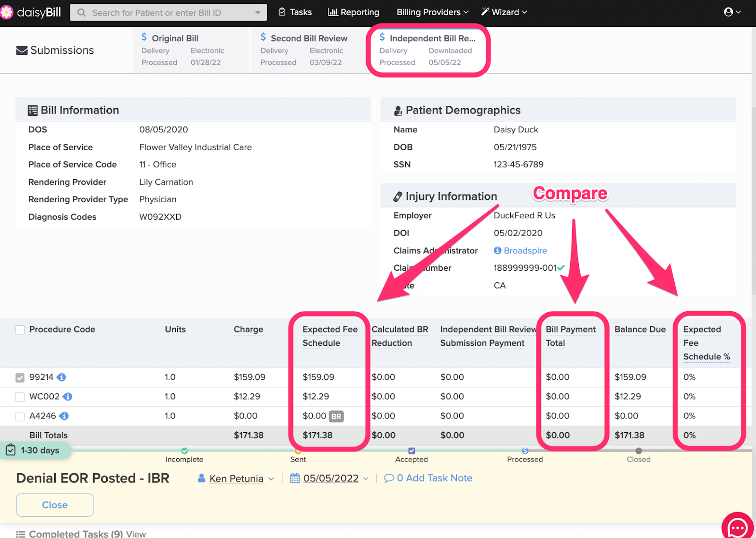Click the 1-30 days task age badge
This screenshot has height=538, width=756.
point(35,450)
